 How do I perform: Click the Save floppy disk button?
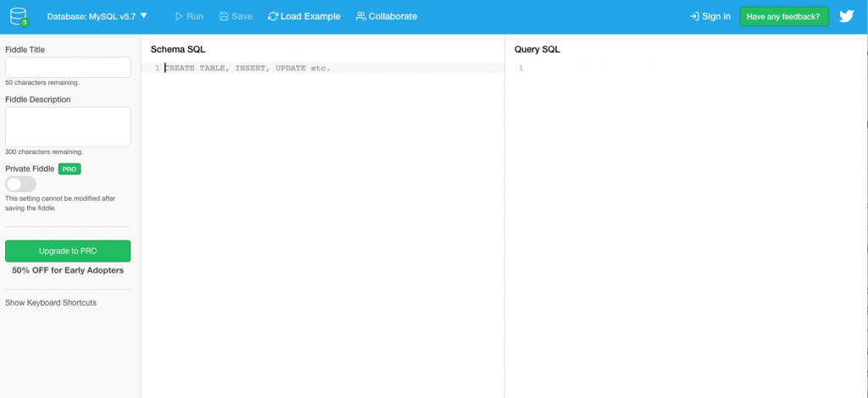(236, 16)
